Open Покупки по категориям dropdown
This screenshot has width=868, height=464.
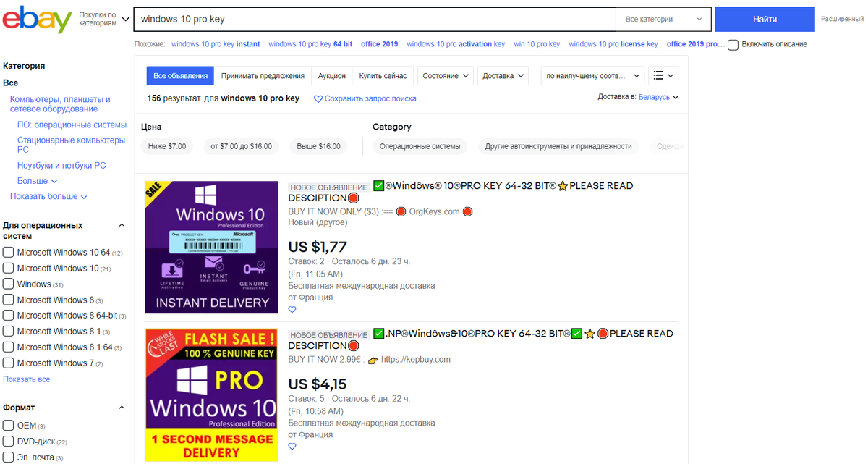click(104, 19)
